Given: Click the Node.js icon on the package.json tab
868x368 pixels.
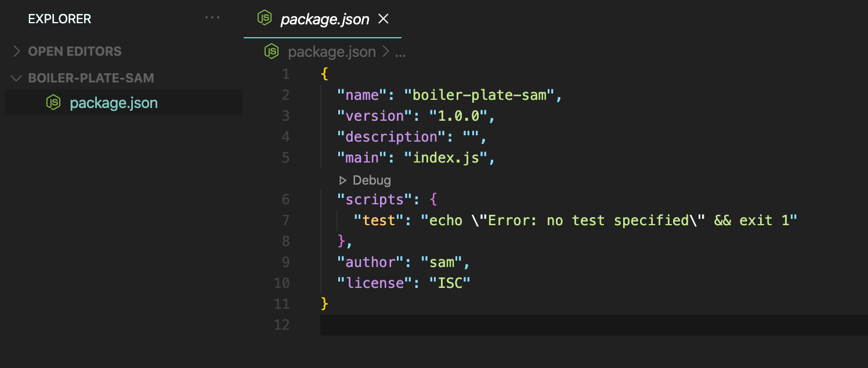Looking at the screenshot, I should pos(265,19).
